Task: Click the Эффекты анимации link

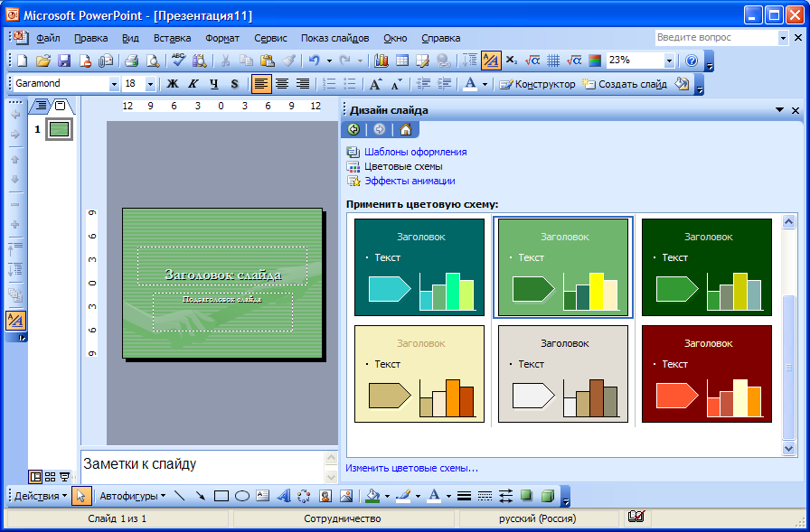Action: click(x=410, y=181)
